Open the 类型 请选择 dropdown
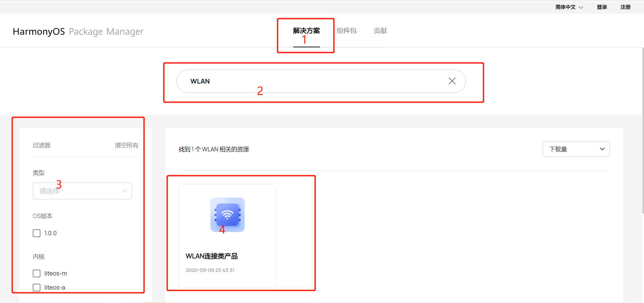644x303 pixels. [82, 191]
